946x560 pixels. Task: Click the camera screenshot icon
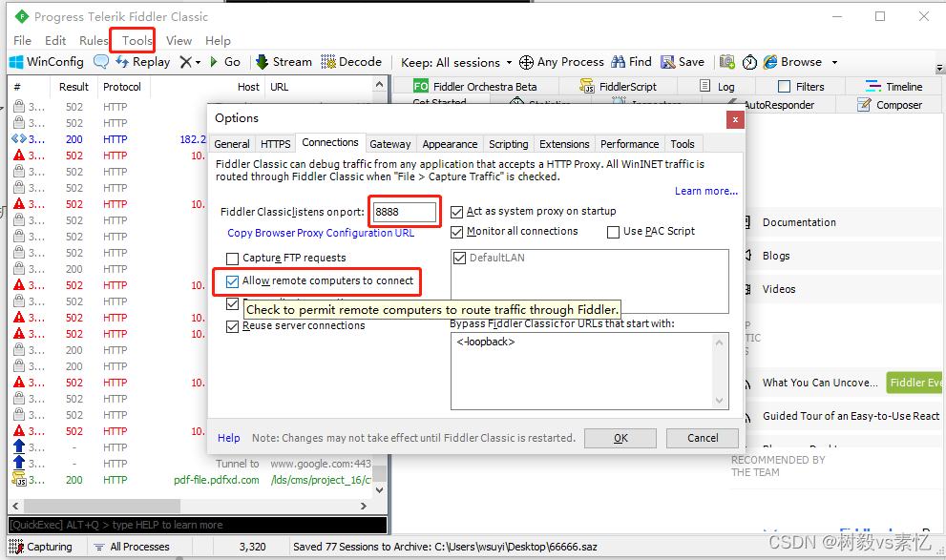click(727, 61)
